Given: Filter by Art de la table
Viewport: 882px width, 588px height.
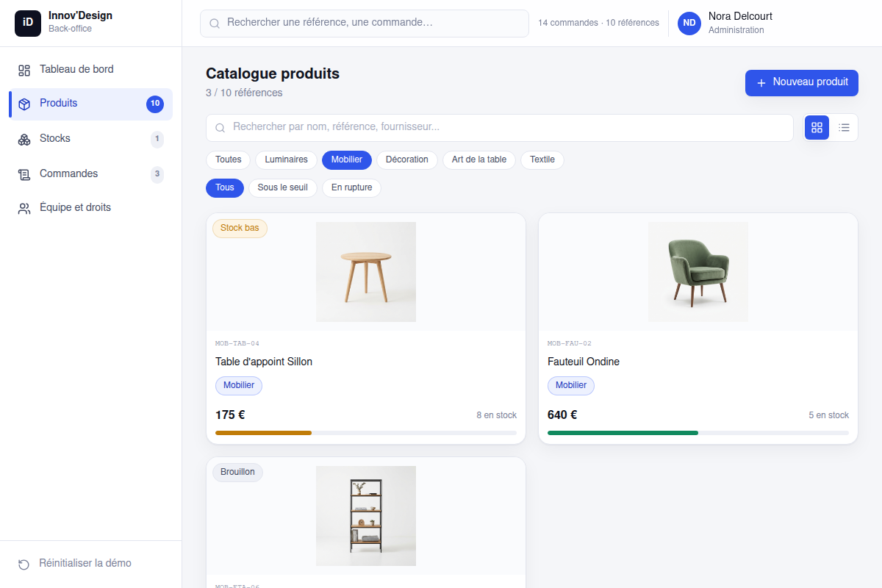Looking at the screenshot, I should (x=479, y=159).
